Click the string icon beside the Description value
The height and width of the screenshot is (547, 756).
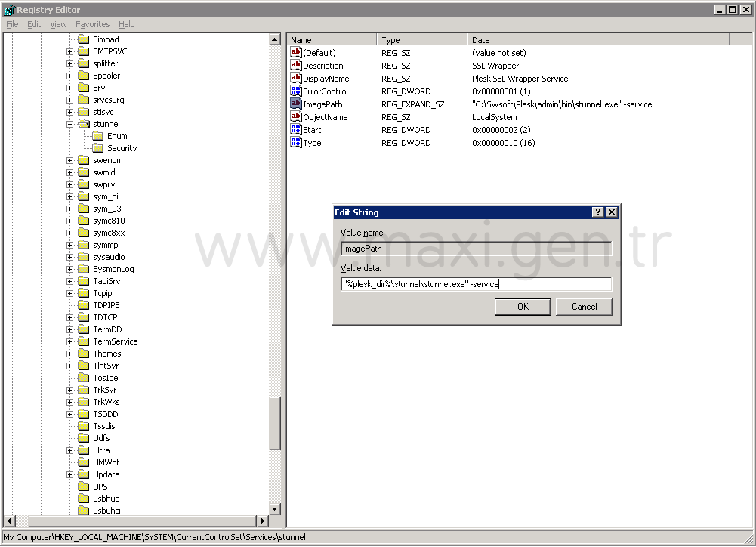295,65
